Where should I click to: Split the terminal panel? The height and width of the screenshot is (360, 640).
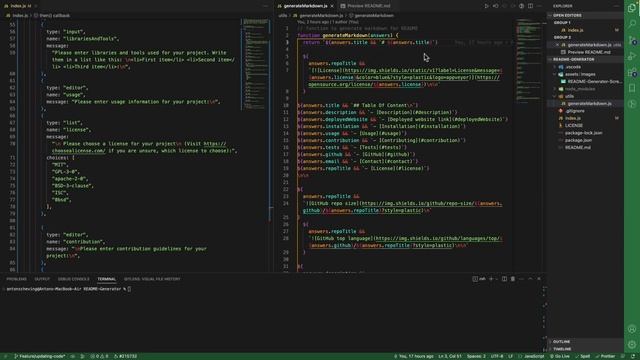(x=504, y=279)
